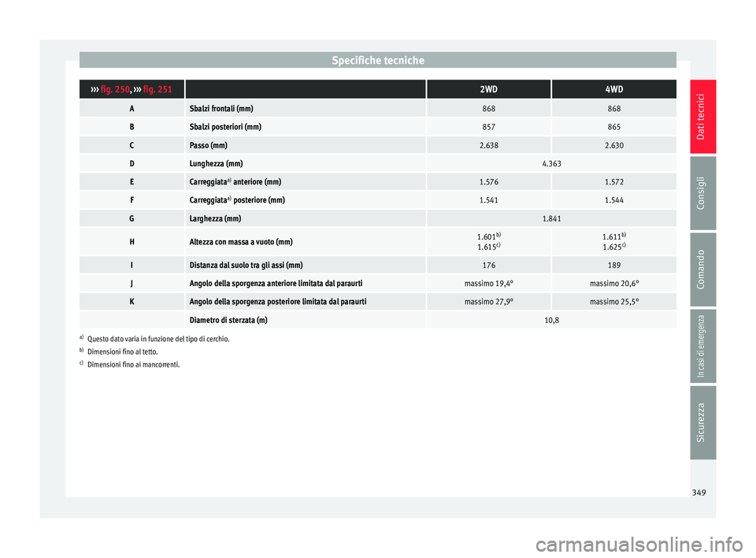
Task: Click the Specifiche tecniche page heading
Action: (x=378, y=61)
